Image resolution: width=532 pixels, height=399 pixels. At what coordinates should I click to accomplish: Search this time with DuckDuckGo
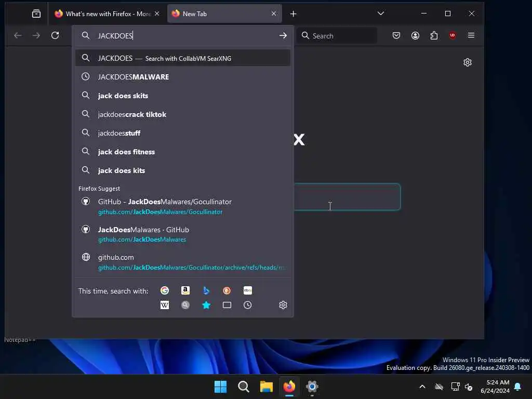[227, 290]
